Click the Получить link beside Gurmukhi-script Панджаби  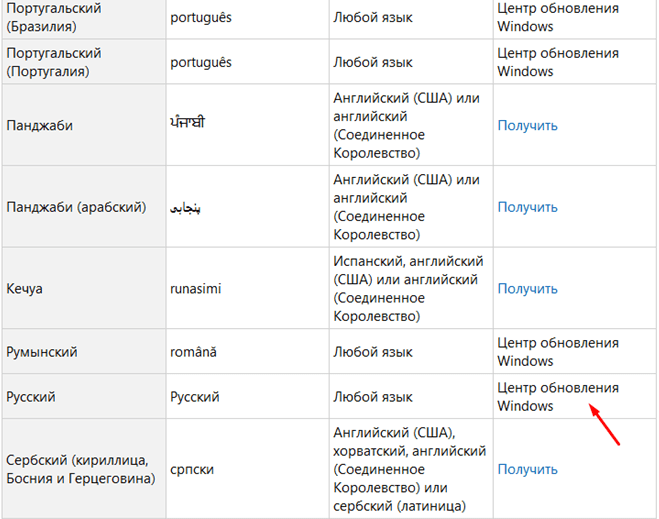[527, 126]
